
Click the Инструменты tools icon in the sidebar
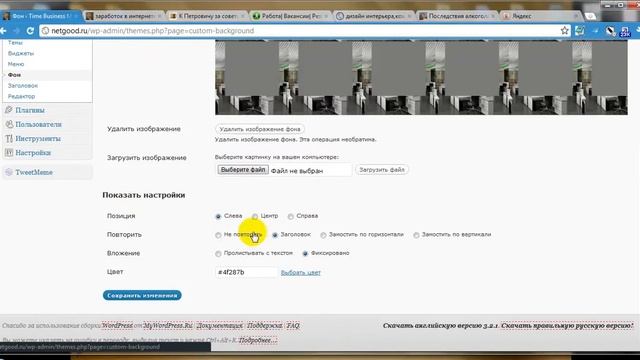pyautogui.click(x=9, y=138)
